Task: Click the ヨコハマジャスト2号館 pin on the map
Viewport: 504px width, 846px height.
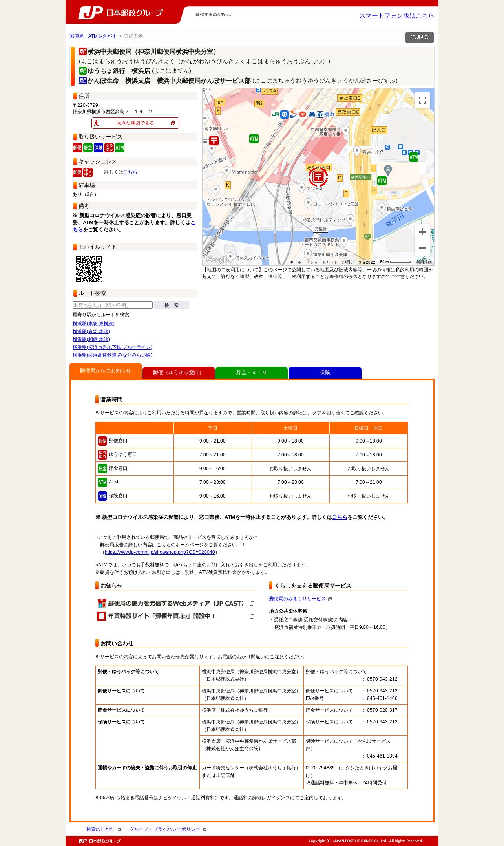Action: pyautogui.click(x=308, y=203)
